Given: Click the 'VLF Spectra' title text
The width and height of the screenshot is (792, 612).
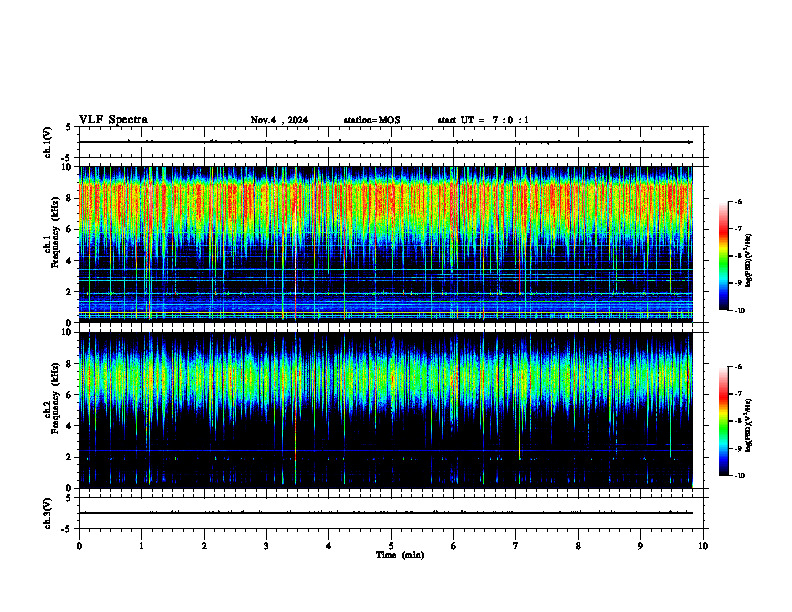Looking at the screenshot, I should 113,120.
